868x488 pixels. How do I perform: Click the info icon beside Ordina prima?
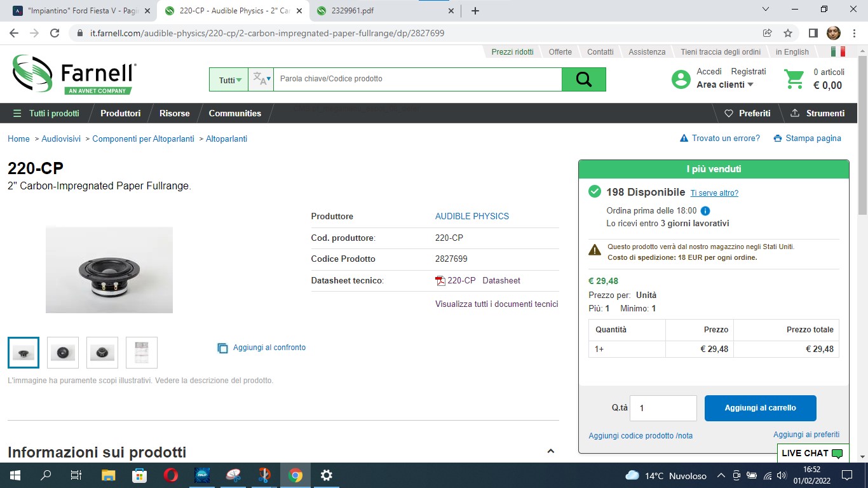pyautogui.click(x=705, y=211)
